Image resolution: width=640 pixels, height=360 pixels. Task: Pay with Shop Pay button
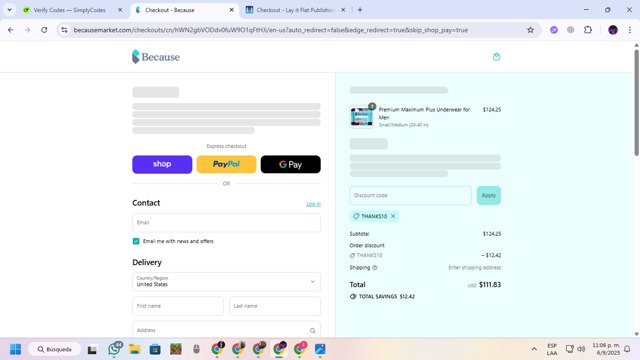[162, 164]
